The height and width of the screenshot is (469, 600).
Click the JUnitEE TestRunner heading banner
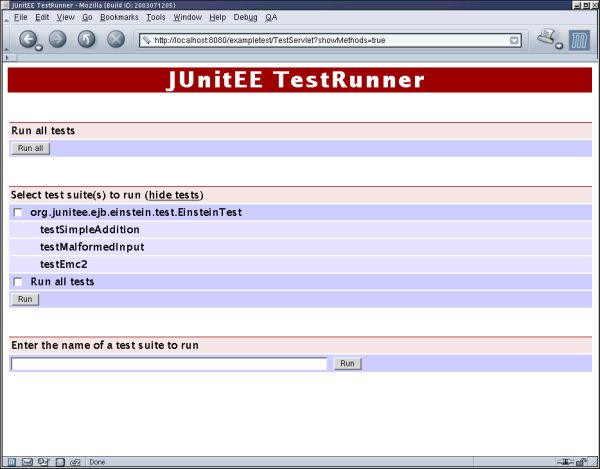tap(300, 80)
